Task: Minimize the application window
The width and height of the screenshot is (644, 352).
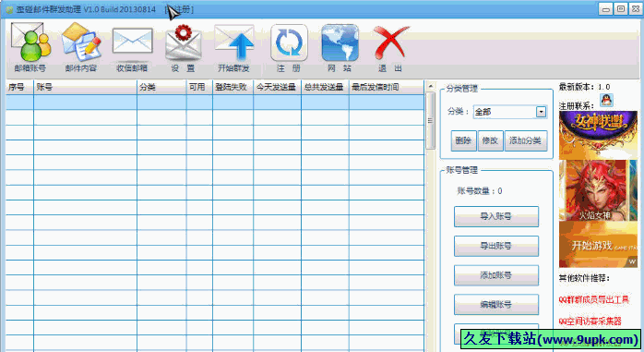Action: (605, 9)
